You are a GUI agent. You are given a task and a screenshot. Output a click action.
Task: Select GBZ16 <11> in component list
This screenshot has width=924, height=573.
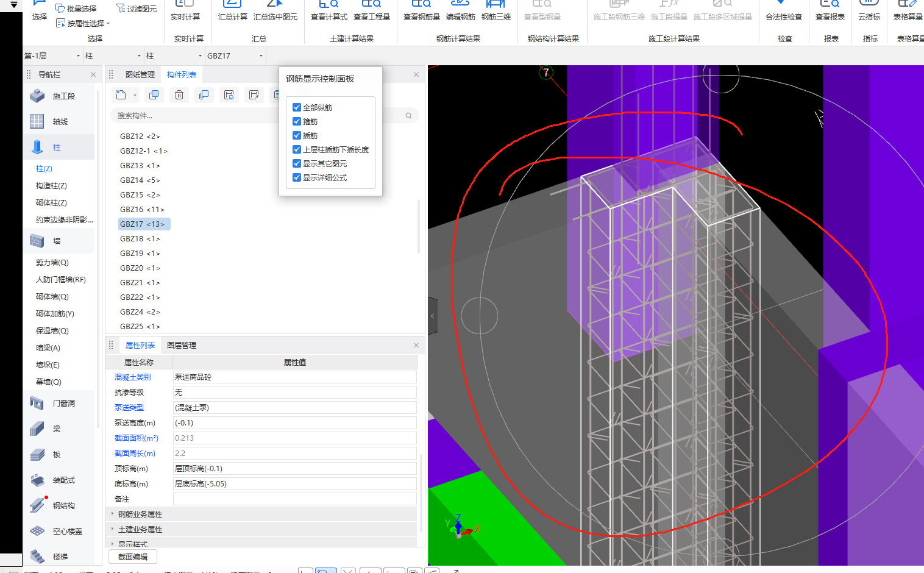point(142,209)
